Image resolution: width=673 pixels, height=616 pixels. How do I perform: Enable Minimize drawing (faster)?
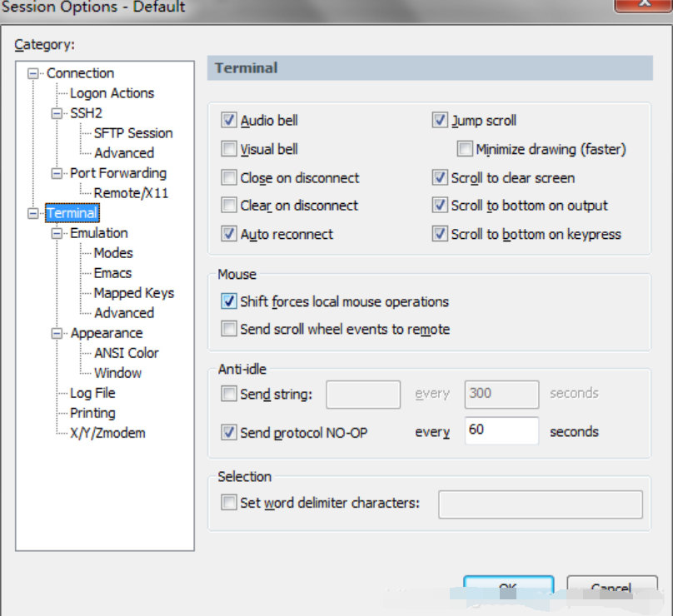465,149
